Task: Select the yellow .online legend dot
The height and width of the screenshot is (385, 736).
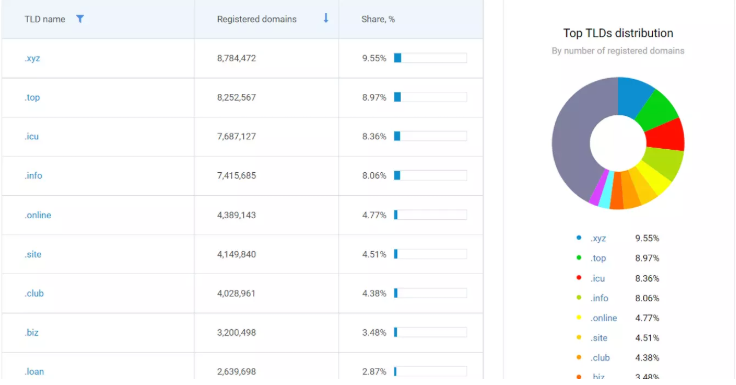Action: tap(579, 318)
